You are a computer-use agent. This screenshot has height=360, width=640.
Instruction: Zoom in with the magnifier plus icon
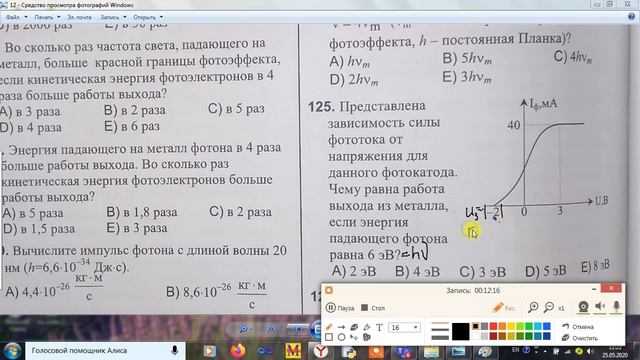click(x=533, y=307)
